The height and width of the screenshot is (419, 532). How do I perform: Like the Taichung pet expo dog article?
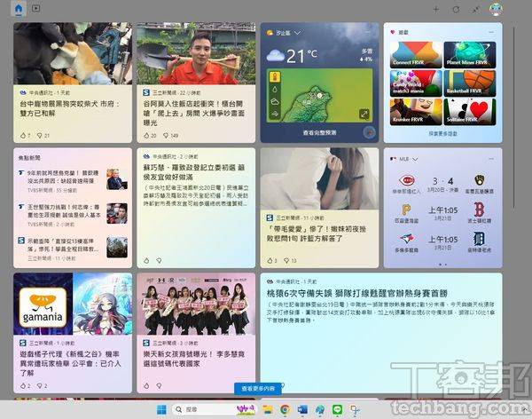23,135
